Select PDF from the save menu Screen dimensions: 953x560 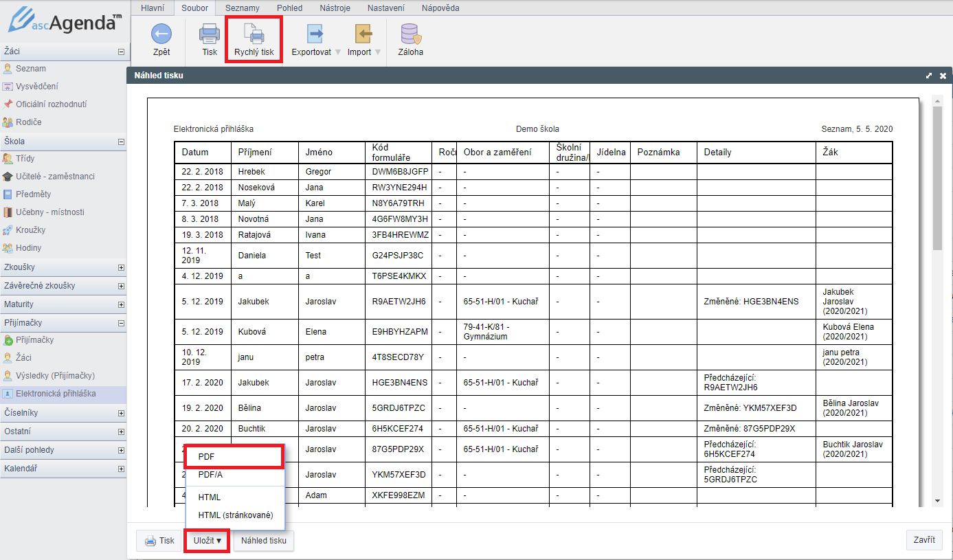[x=234, y=456]
